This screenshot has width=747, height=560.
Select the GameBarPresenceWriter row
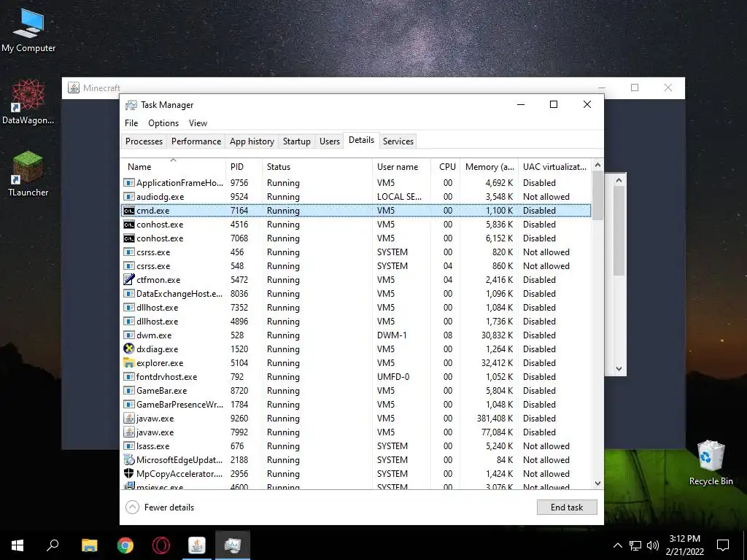[356, 404]
